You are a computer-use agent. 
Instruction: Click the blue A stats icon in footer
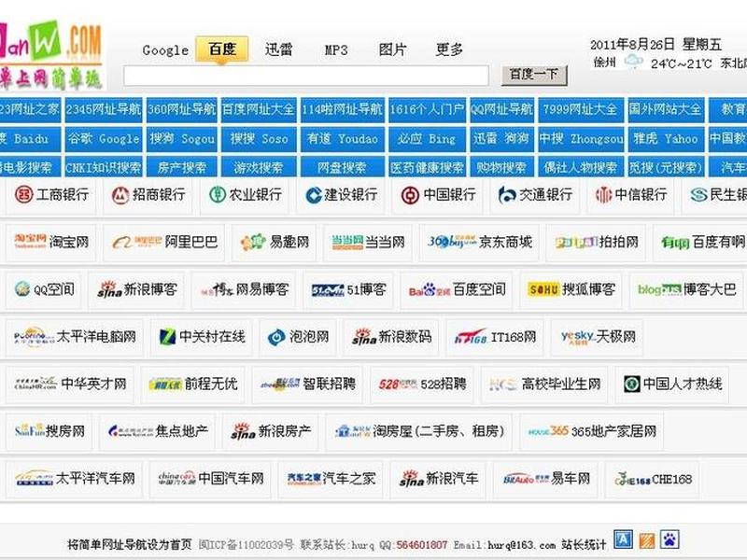coord(623,539)
